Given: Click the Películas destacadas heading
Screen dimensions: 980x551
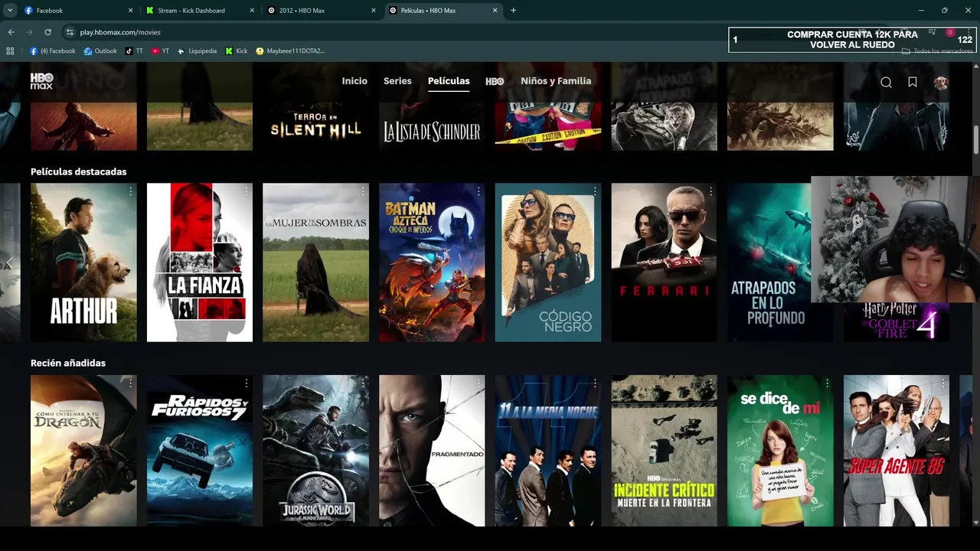Looking at the screenshot, I should 78,171.
